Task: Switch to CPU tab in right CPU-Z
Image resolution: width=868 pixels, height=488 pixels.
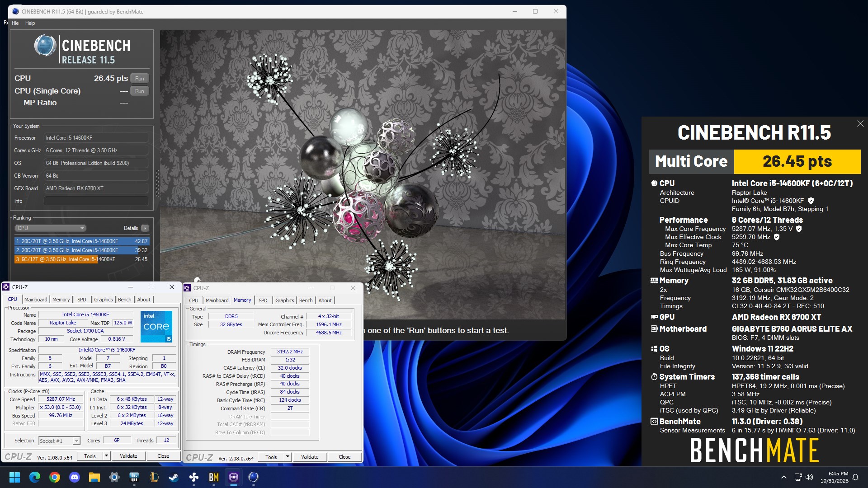Action: pos(193,300)
